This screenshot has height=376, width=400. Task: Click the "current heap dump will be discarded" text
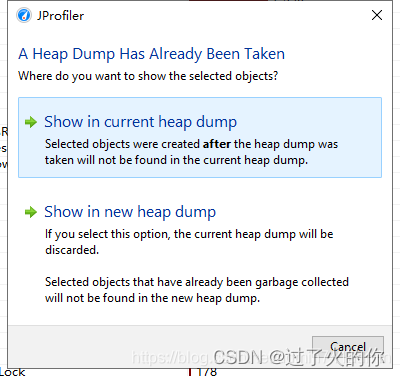click(189, 242)
